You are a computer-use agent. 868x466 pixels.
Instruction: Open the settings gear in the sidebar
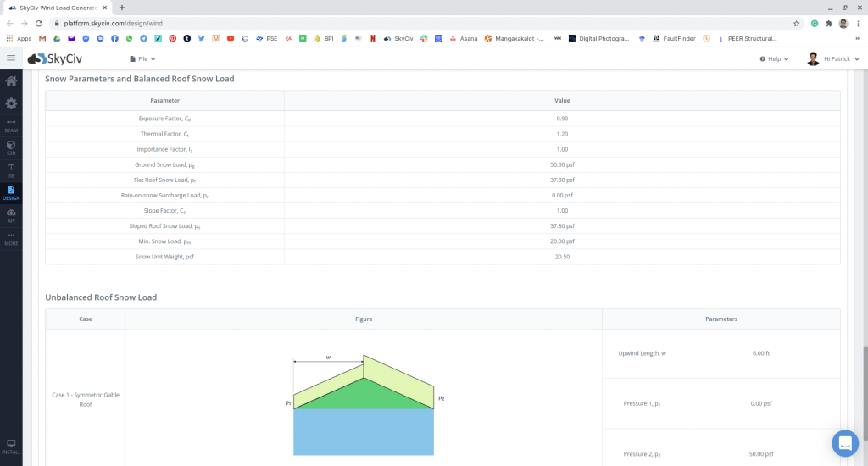(x=11, y=103)
